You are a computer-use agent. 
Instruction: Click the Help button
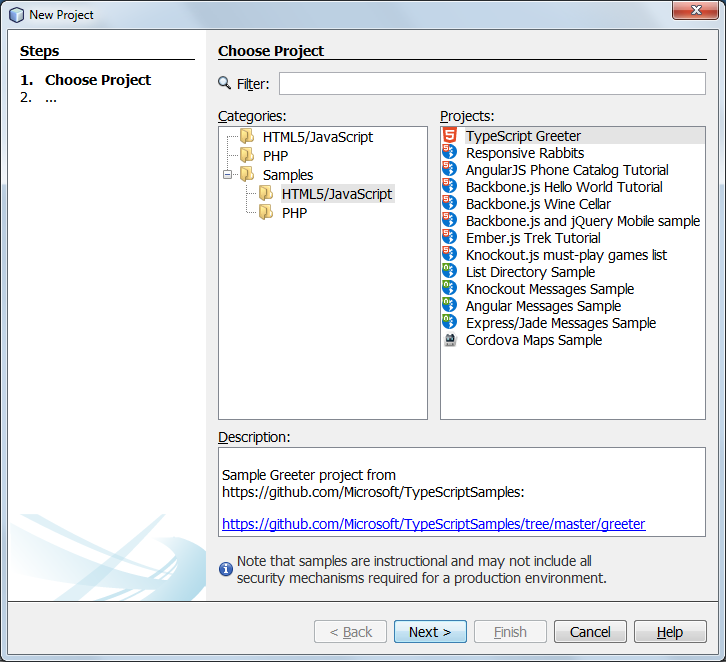coord(670,631)
